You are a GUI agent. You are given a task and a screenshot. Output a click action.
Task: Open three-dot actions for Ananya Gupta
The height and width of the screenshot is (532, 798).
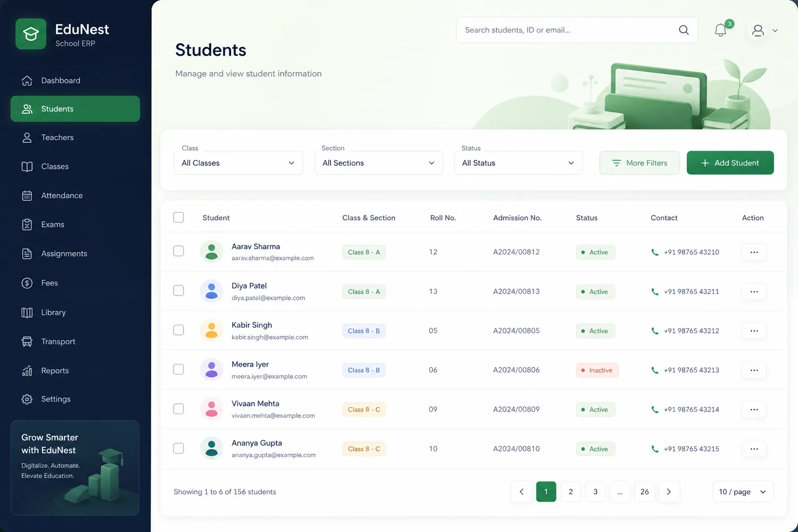(754, 449)
